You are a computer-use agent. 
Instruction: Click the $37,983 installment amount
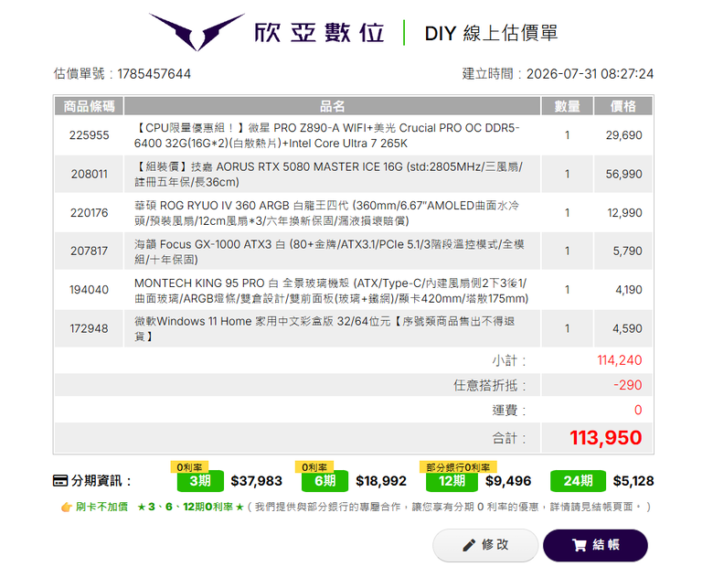pyautogui.click(x=257, y=481)
